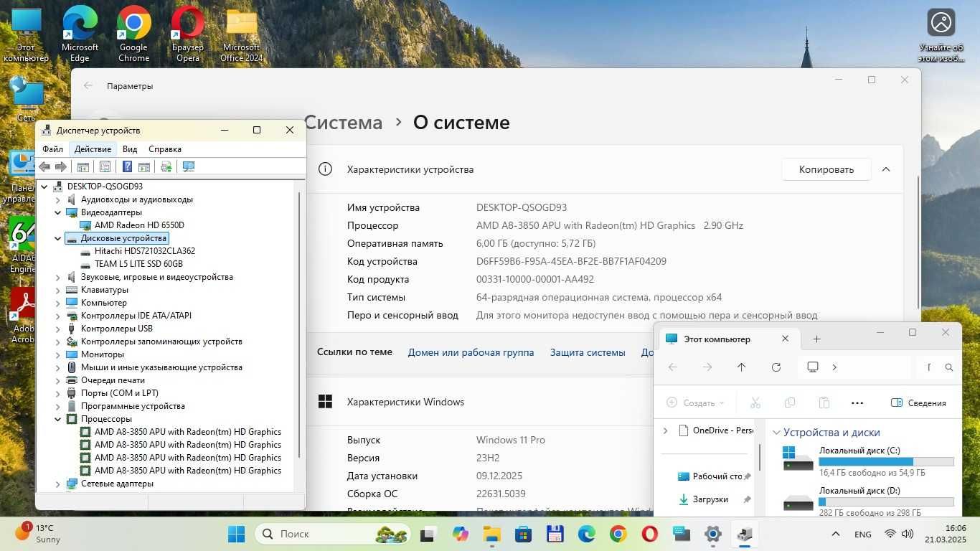The image size is (980, 551).
Task: Click the taskbar Поиск search box
Action: 333,534
